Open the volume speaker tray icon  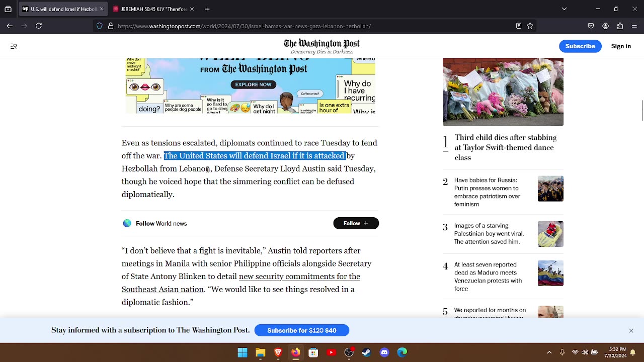tap(585, 352)
